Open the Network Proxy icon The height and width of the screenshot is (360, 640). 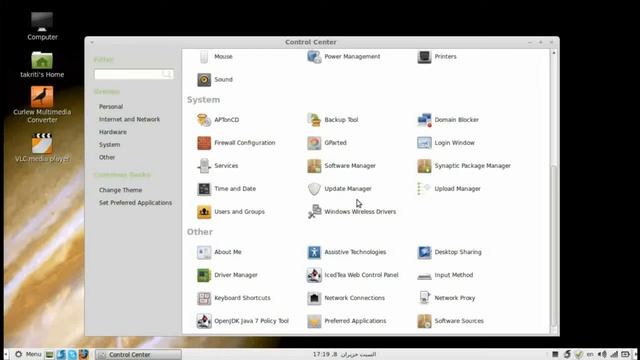[x=424, y=298]
